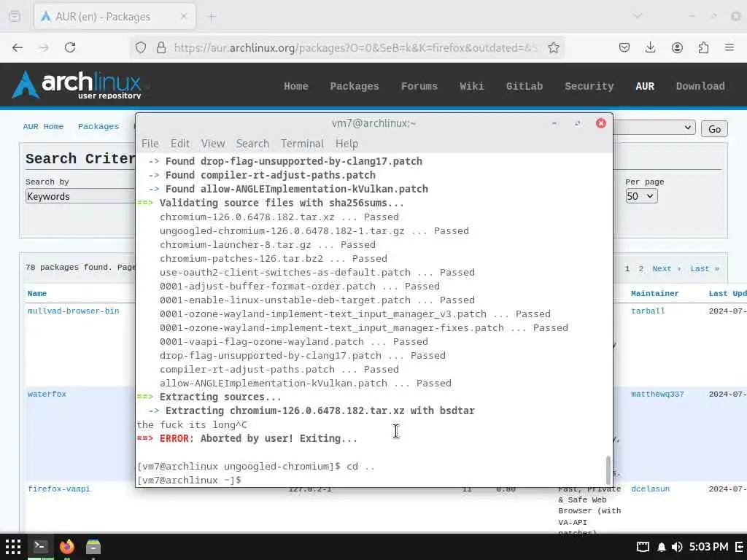Open the waterfox package link
The image size is (747, 560).
(47, 394)
